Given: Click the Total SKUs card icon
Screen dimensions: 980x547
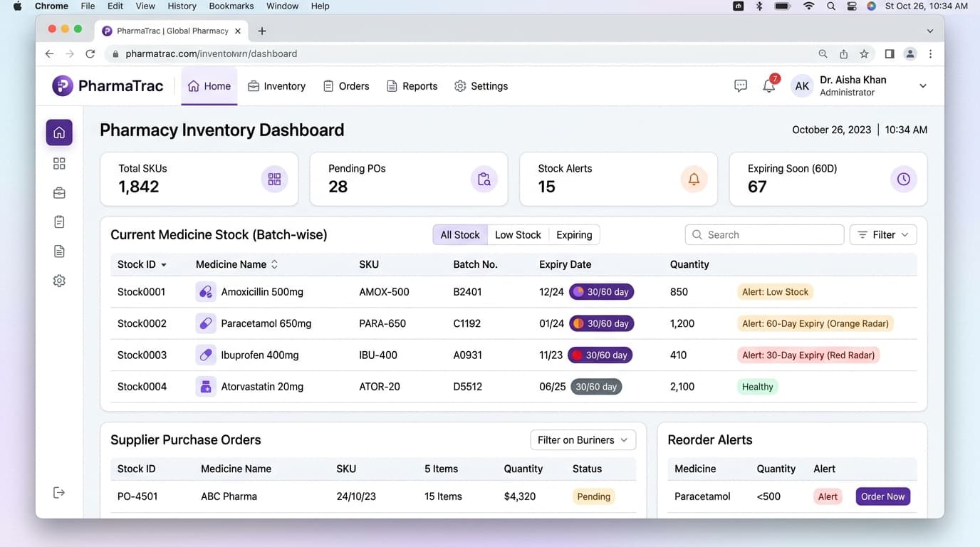Looking at the screenshot, I should [x=274, y=179].
